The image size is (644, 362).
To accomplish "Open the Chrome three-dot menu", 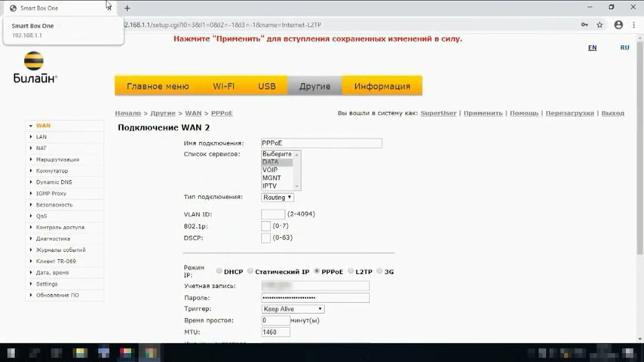I will [x=633, y=25].
